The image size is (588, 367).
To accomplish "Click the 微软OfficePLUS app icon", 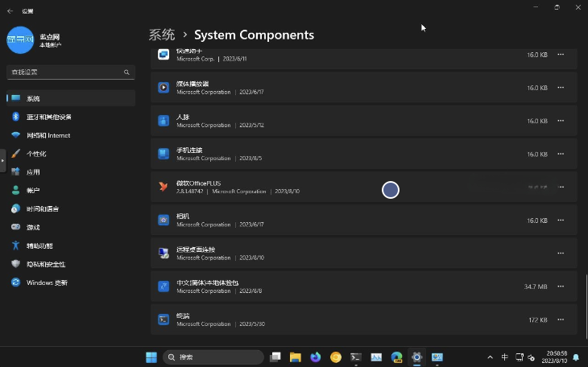I will [x=164, y=187].
